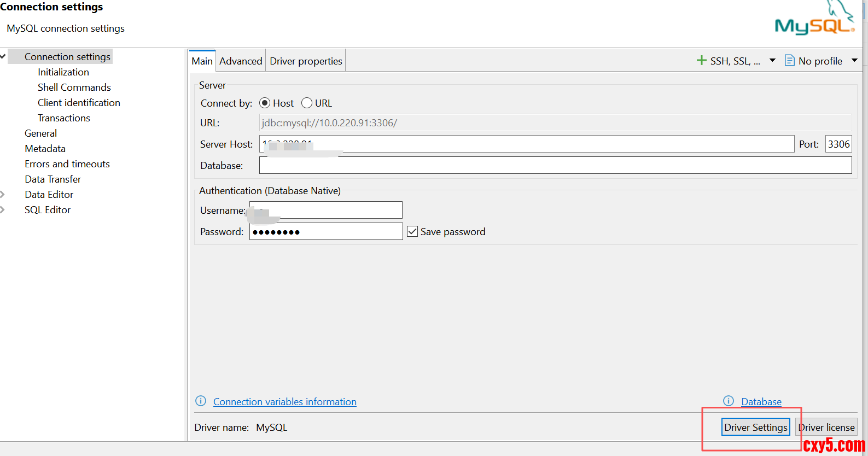Select General in the settings tree
The width and height of the screenshot is (868, 456).
pos(40,133)
